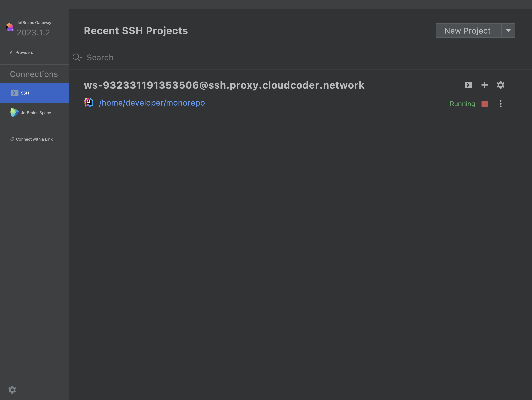Switch to All Providers view
Screen dimensions: 532x400
(x=21, y=52)
